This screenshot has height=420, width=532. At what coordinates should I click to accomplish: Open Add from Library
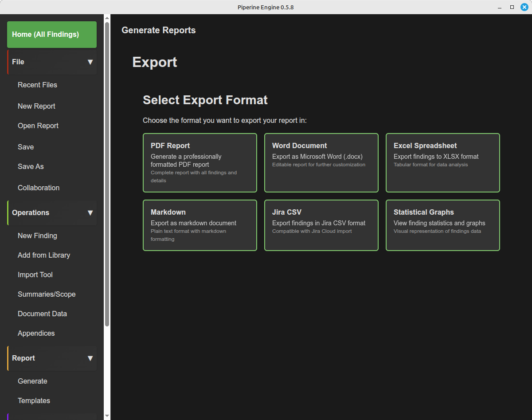44,255
